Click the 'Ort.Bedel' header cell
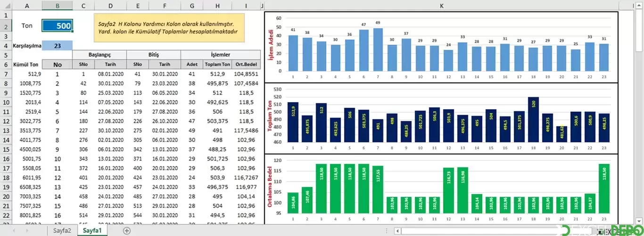644x236 pixels. pos(246,65)
